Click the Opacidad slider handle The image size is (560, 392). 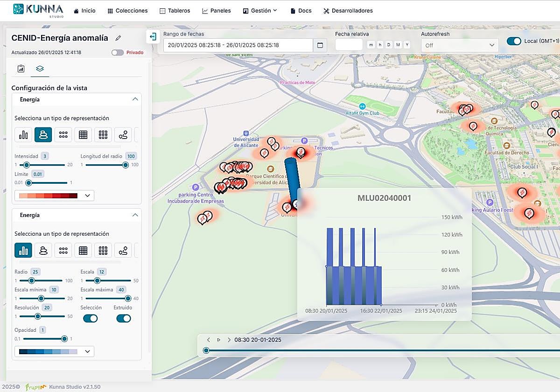point(64,339)
